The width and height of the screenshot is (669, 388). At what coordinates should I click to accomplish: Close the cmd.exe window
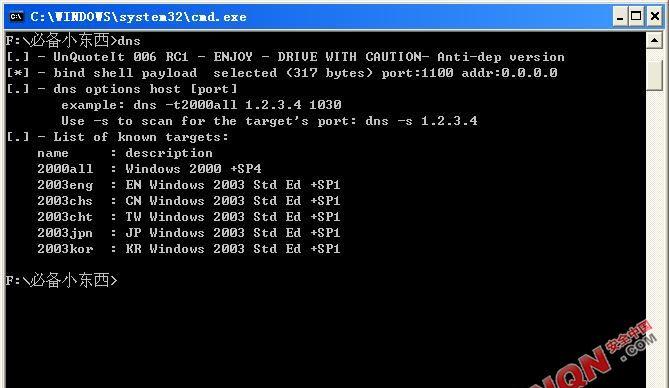pos(654,17)
